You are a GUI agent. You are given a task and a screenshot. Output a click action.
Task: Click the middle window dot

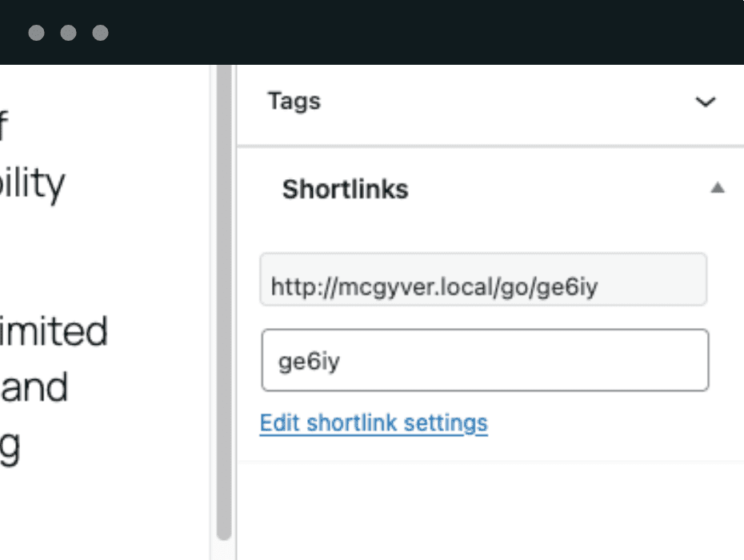pos(69,33)
